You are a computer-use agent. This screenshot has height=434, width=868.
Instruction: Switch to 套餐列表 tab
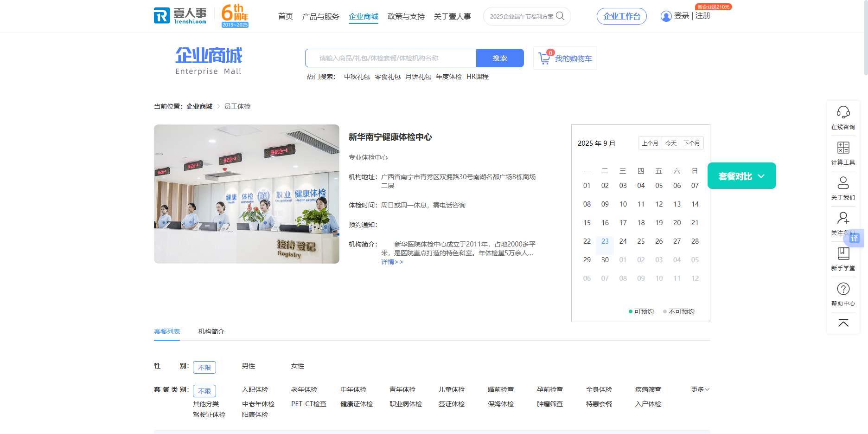click(167, 331)
